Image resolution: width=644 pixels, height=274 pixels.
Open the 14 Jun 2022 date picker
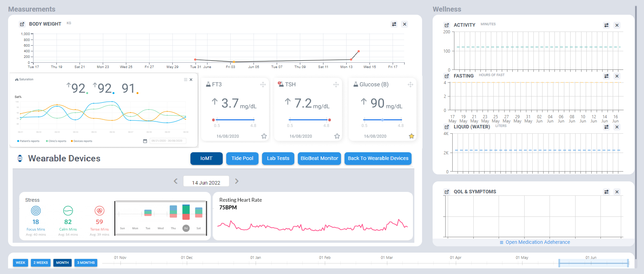click(x=206, y=181)
